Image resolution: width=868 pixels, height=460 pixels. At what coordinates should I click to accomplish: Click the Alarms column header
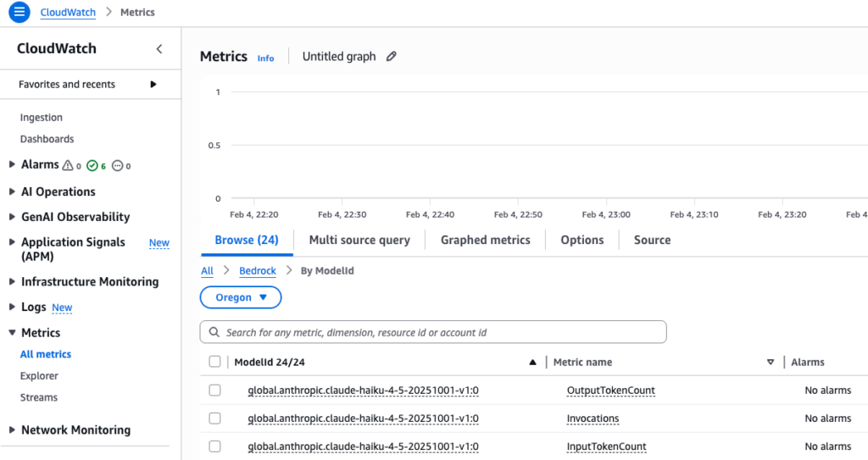pyautogui.click(x=808, y=362)
